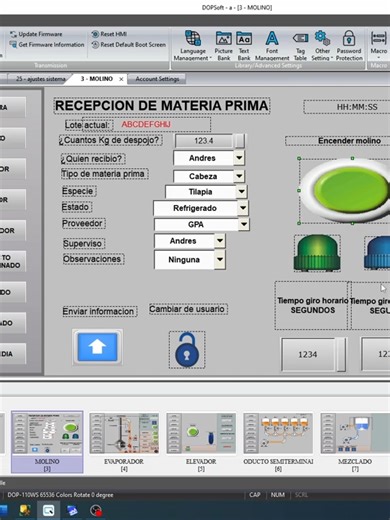Expand the Superviso Andres dropdown

[x=220, y=241]
